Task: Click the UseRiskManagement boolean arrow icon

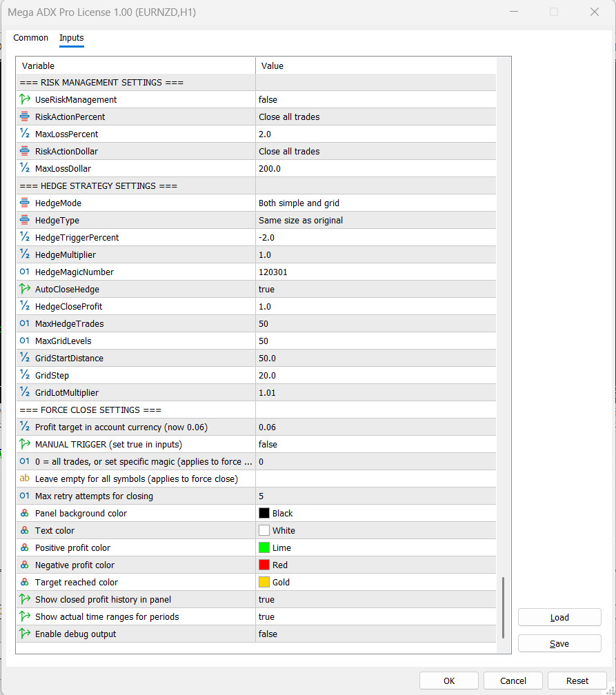Action: tap(25, 100)
